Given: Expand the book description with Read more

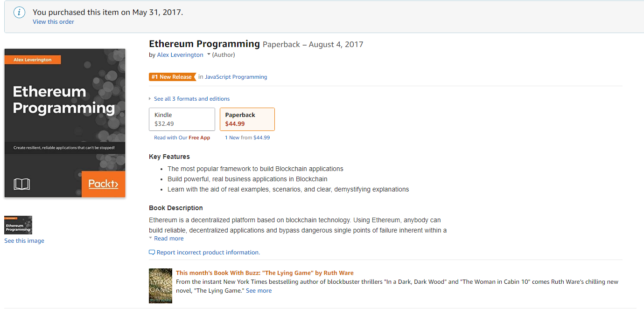Looking at the screenshot, I should pos(169,239).
